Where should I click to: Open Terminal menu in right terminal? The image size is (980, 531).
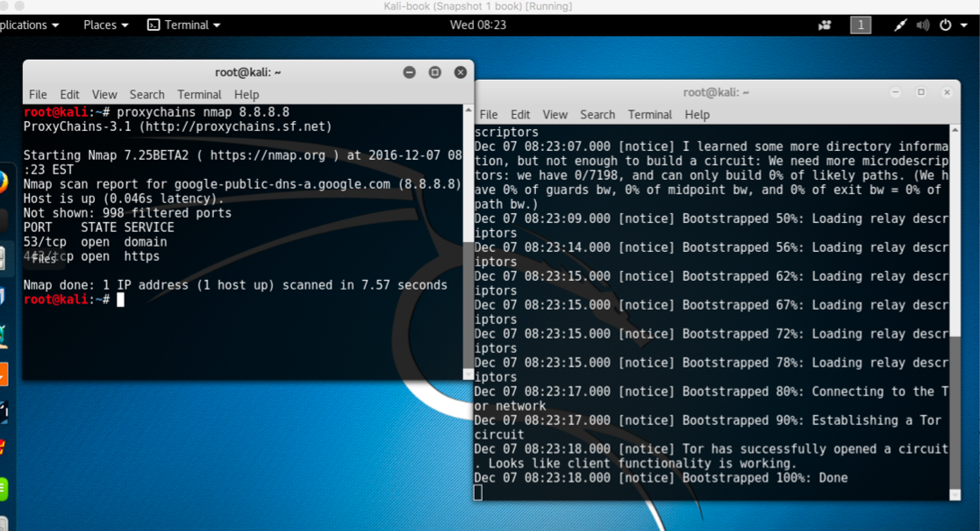[x=650, y=114]
